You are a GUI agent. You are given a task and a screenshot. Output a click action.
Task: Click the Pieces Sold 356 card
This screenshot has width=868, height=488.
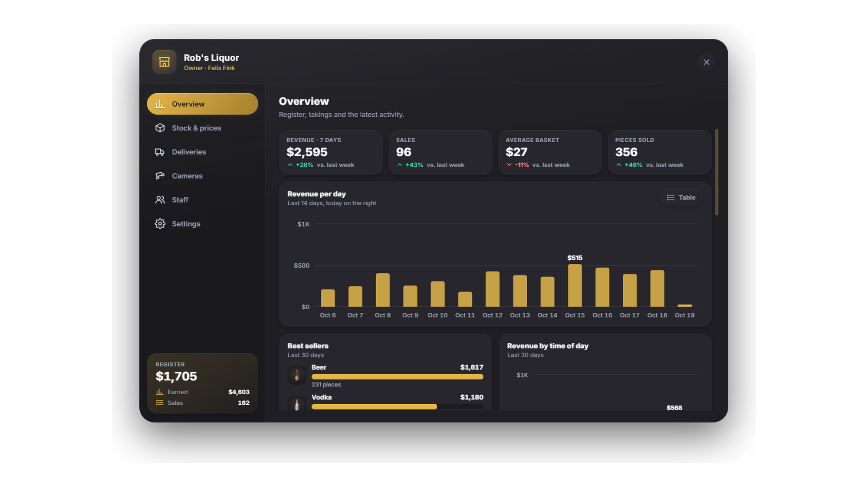659,152
